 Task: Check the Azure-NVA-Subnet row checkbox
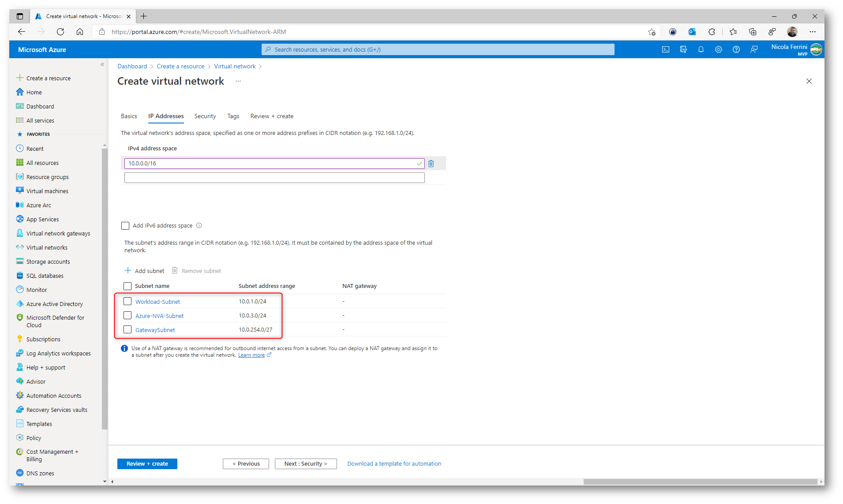pyautogui.click(x=127, y=316)
